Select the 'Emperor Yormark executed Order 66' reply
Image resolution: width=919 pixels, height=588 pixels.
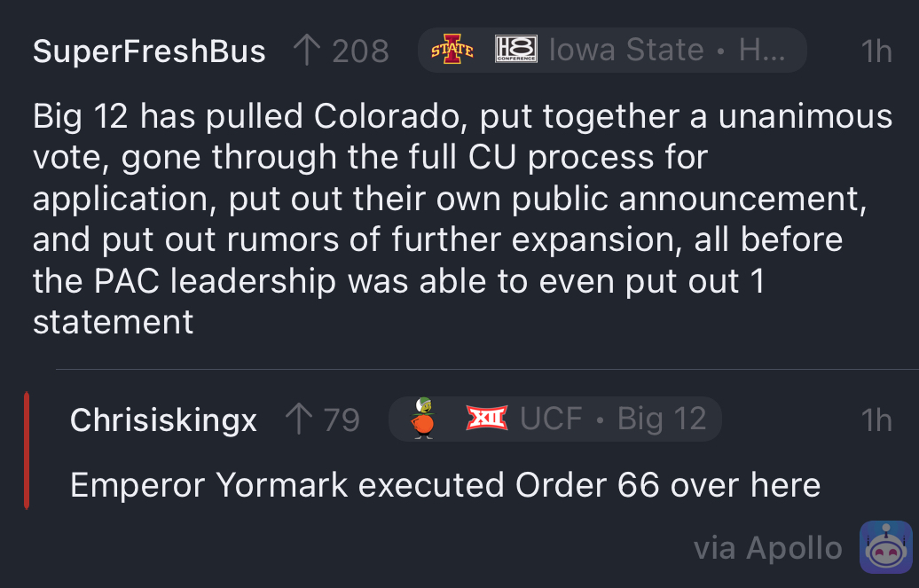[x=444, y=485]
